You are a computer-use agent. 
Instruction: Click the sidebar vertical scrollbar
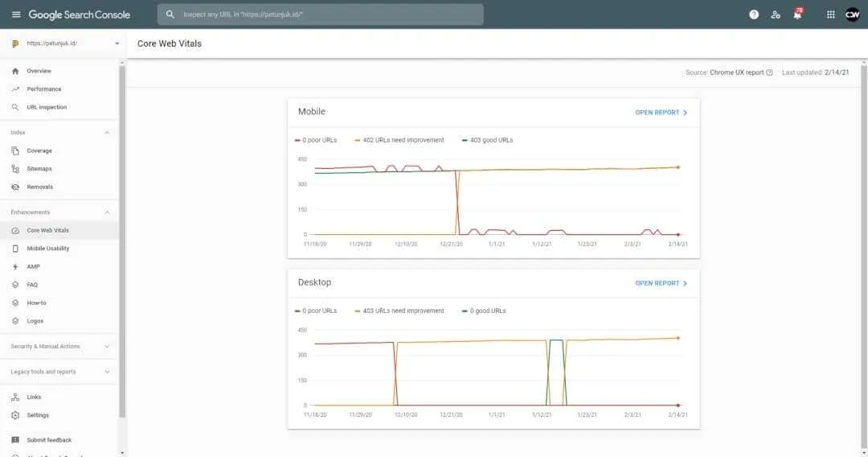[x=122, y=241]
